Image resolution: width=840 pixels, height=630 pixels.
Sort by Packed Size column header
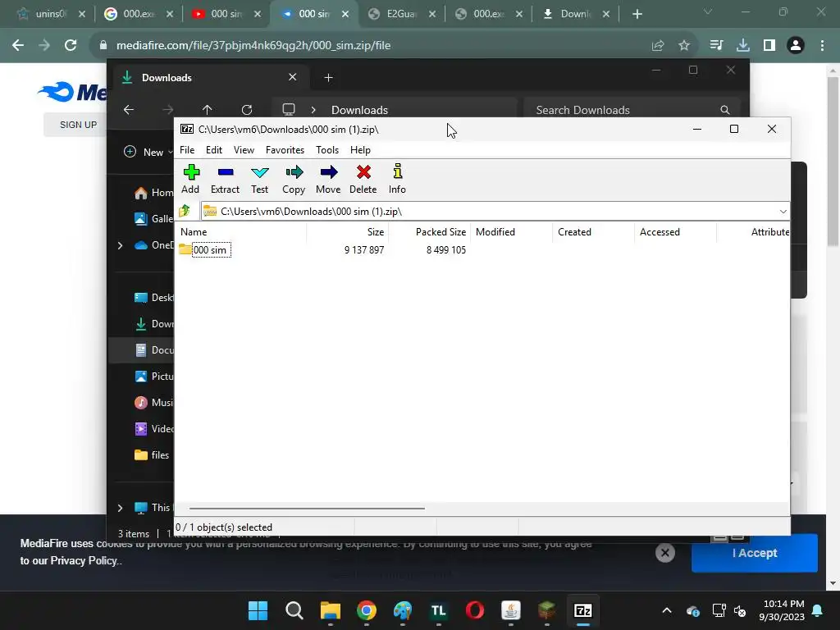430,232
